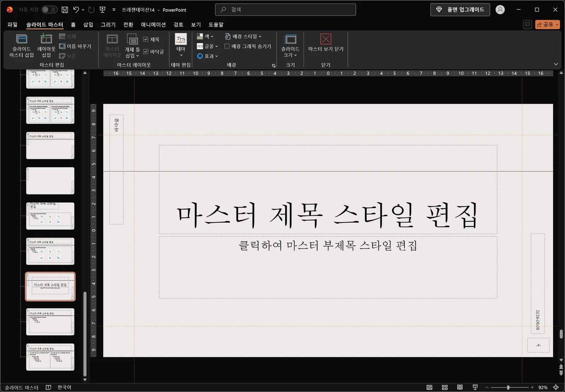Viewport: 565px width, 392px height.
Task: Switch to Slide Sorter view icon
Action: pyautogui.click(x=445, y=387)
